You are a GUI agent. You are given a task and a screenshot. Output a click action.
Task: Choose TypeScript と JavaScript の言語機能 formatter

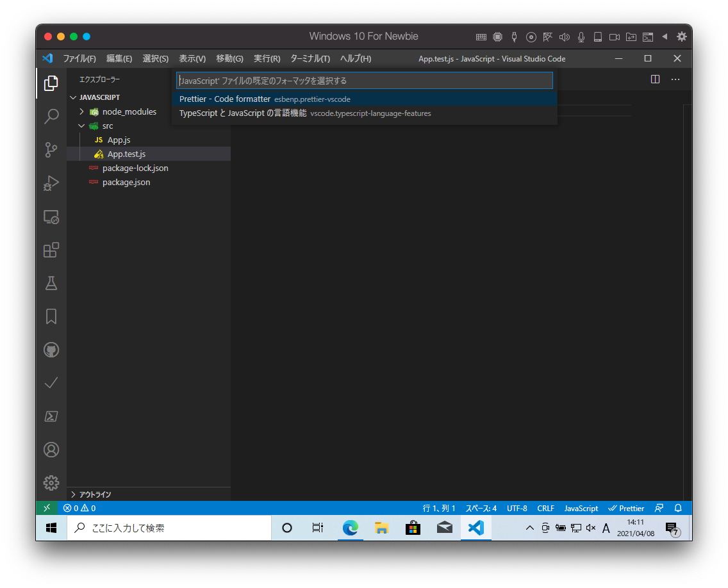coord(365,113)
